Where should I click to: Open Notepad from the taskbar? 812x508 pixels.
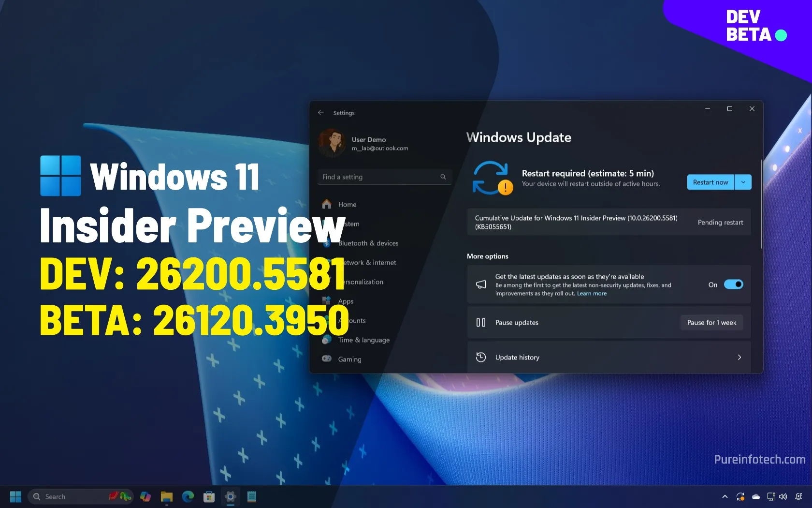click(x=251, y=496)
